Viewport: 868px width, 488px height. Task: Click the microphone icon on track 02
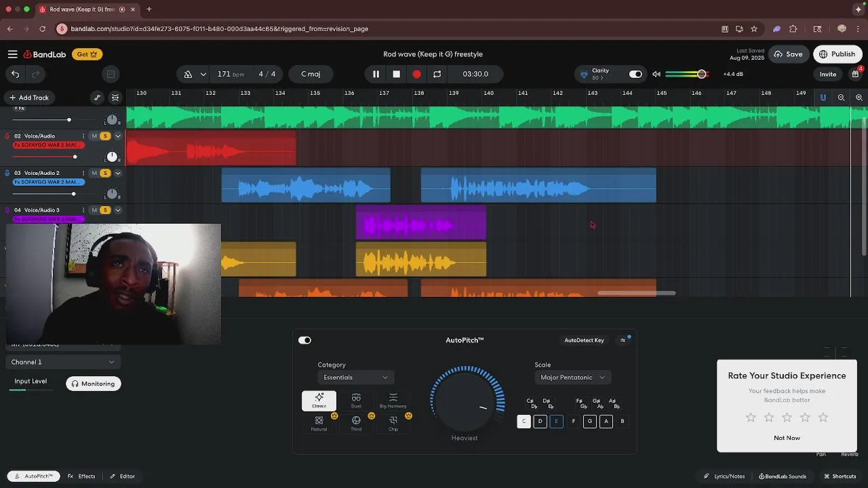click(x=7, y=136)
